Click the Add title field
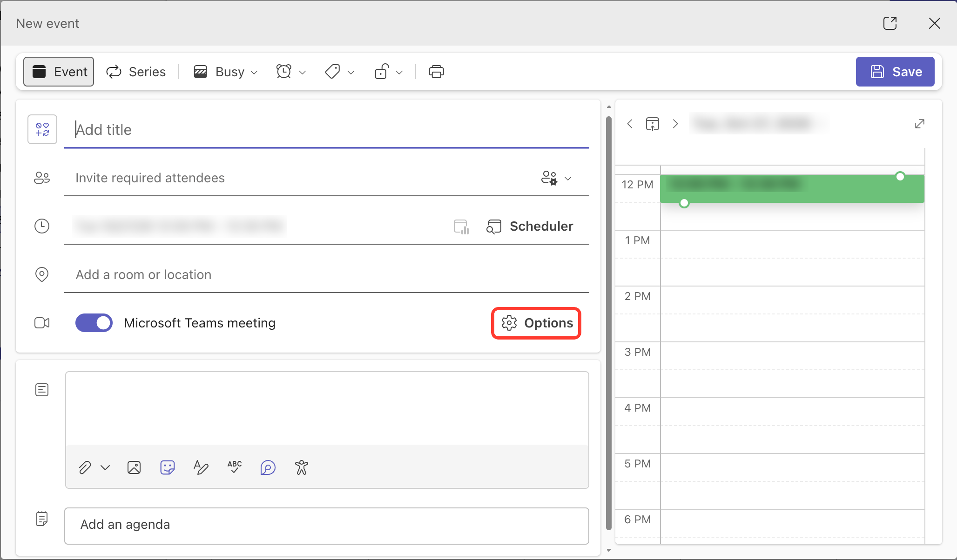Image resolution: width=957 pixels, height=560 pixels. tap(327, 130)
